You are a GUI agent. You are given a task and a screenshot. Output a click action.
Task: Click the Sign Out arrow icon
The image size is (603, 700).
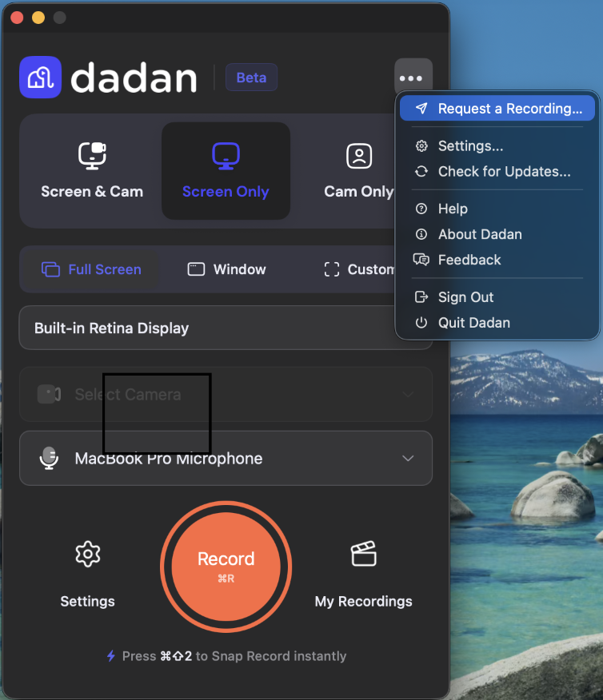(421, 297)
